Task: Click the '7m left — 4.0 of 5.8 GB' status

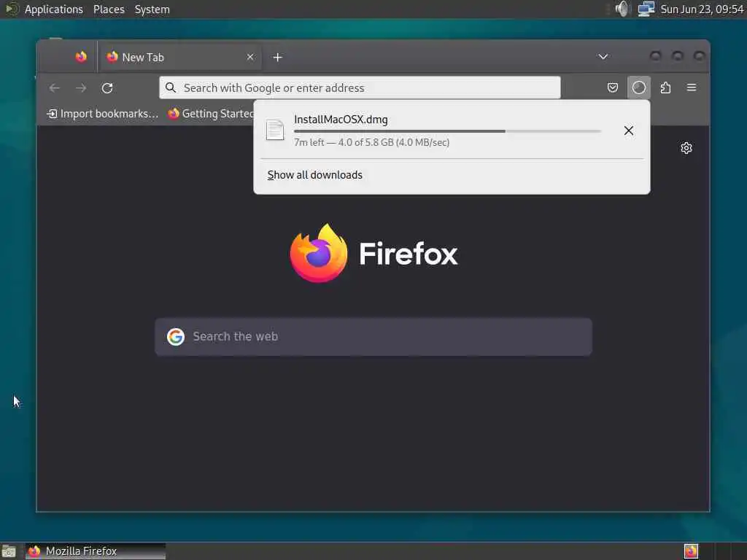Action: (371, 142)
